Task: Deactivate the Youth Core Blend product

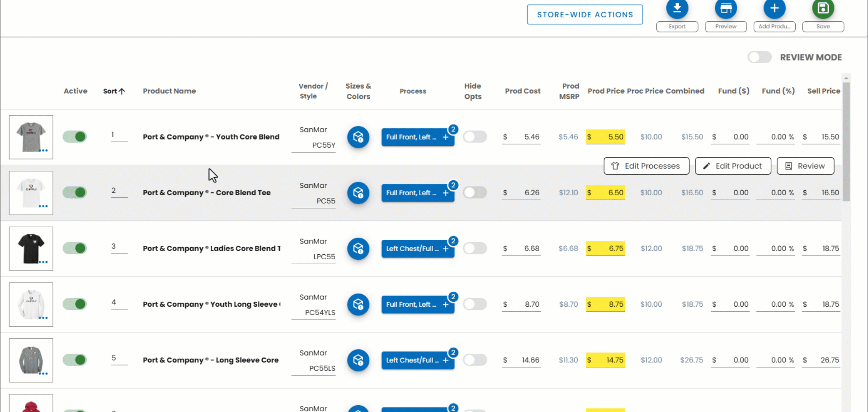Action: (75, 137)
